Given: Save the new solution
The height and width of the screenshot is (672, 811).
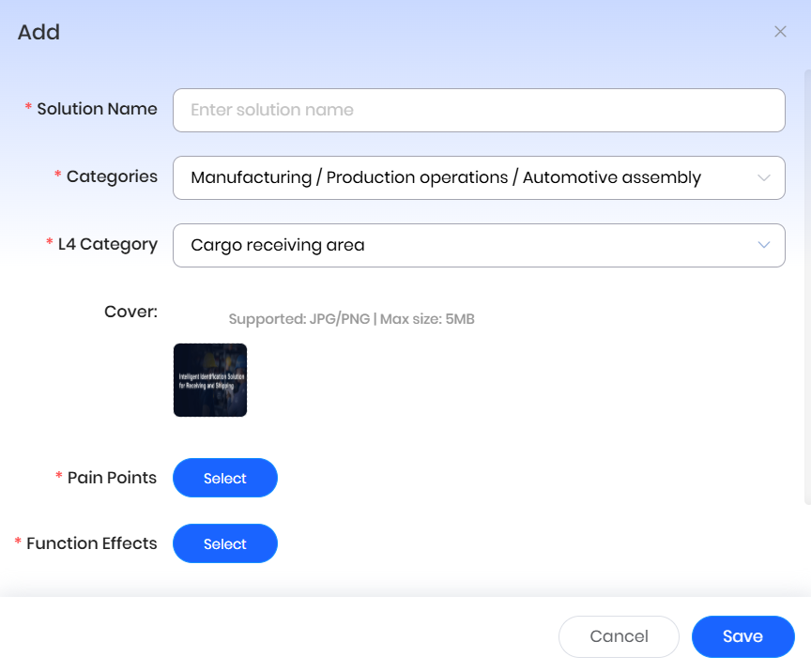Looking at the screenshot, I should click(x=742, y=636).
